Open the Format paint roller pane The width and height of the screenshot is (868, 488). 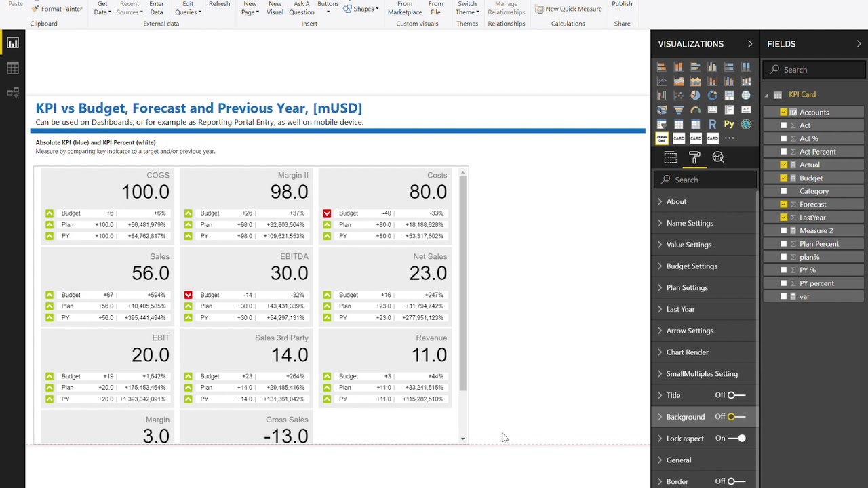coord(694,157)
